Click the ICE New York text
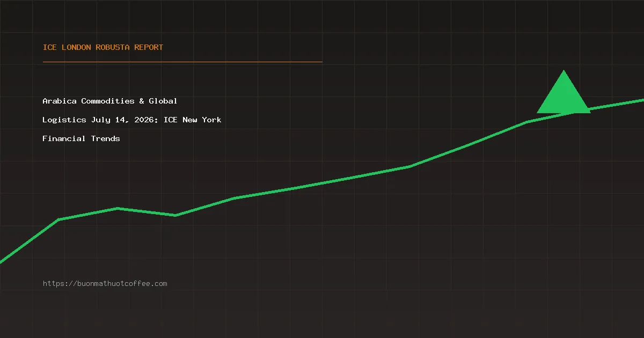Screen dimensions: 644x338 [192, 120]
